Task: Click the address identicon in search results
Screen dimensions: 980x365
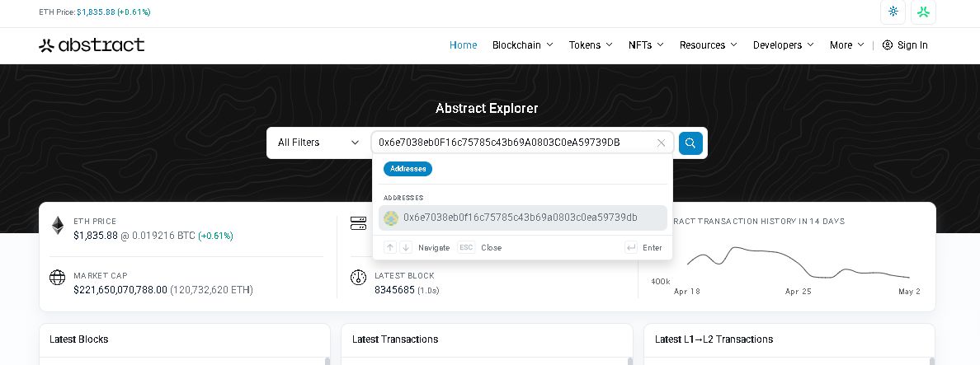Action: (391, 218)
